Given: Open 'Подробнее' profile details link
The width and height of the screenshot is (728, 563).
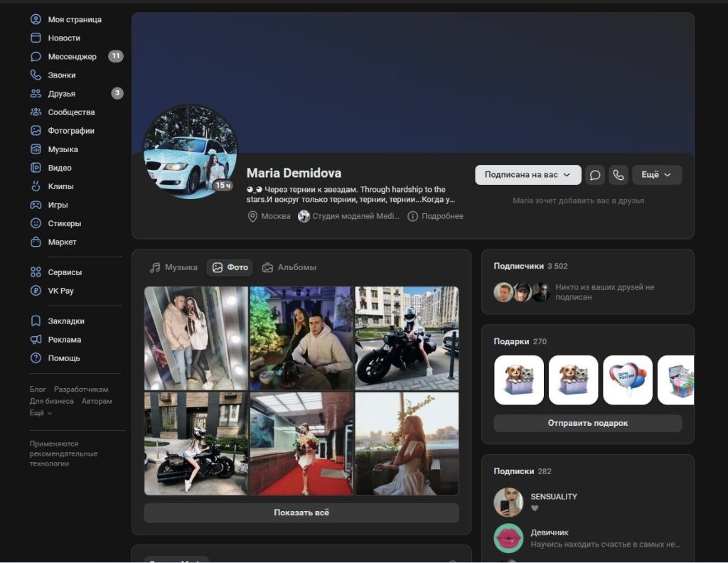Looking at the screenshot, I should click(x=435, y=216).
